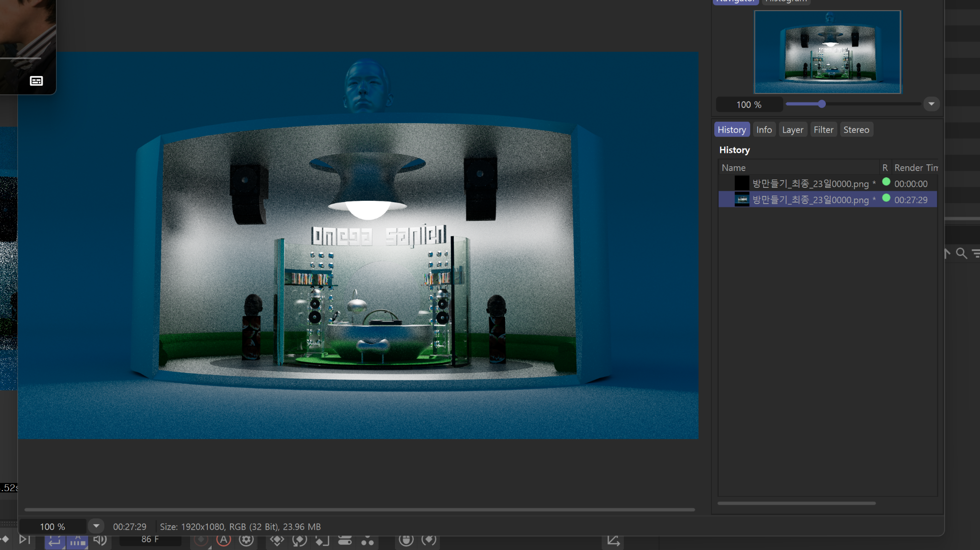This screenshot has width=980, height=550.
Task: Sort history by the Render Time column
Action: click(x=915, y=168)
